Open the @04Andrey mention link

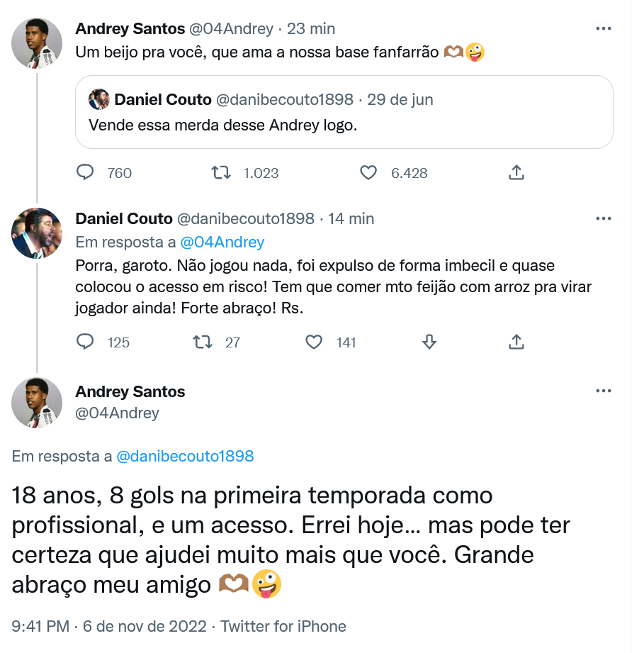[222, 242]
